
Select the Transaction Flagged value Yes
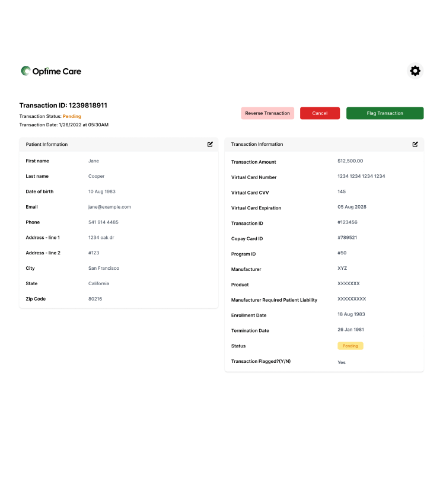[x=342, y=362]
